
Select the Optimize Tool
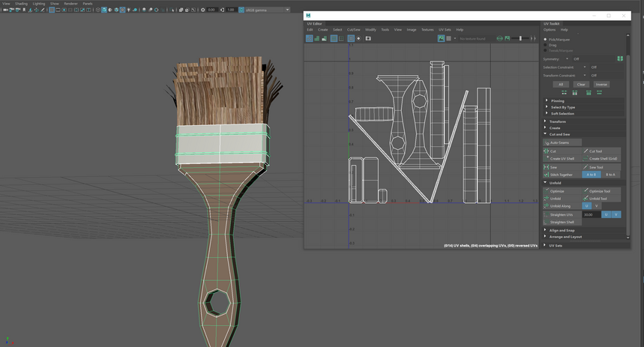[x=599, y=191]
